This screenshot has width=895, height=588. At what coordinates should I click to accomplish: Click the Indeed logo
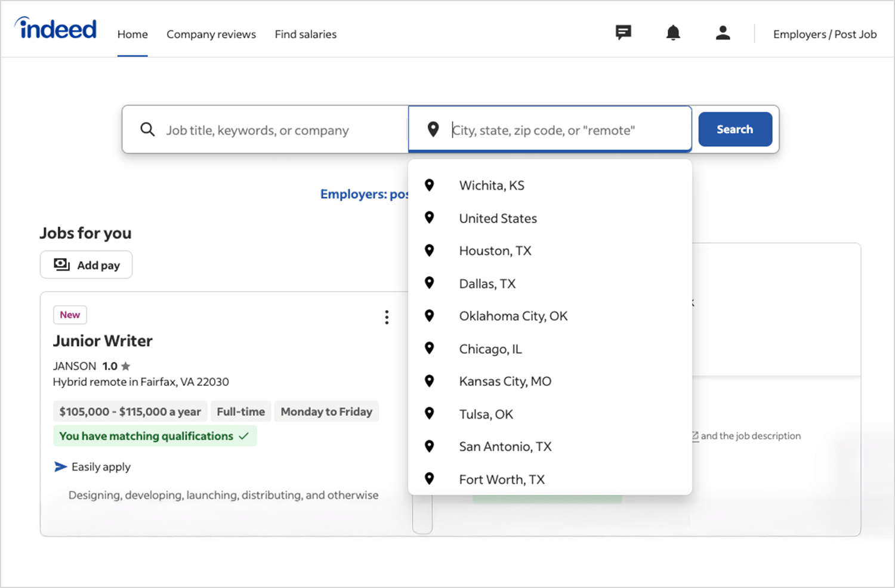point(56,28)
